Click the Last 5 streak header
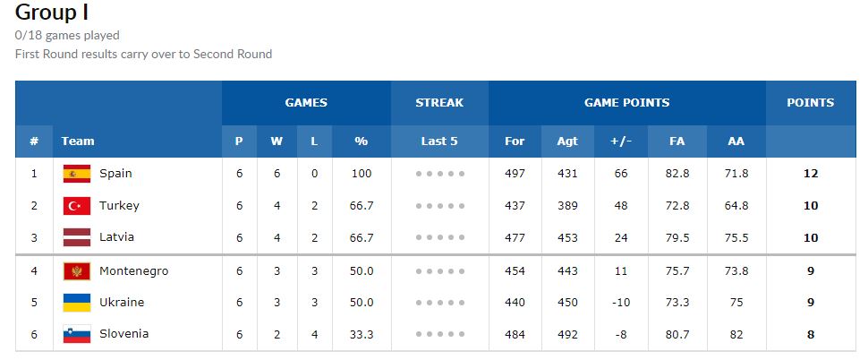868x360 pixels. 439,141
